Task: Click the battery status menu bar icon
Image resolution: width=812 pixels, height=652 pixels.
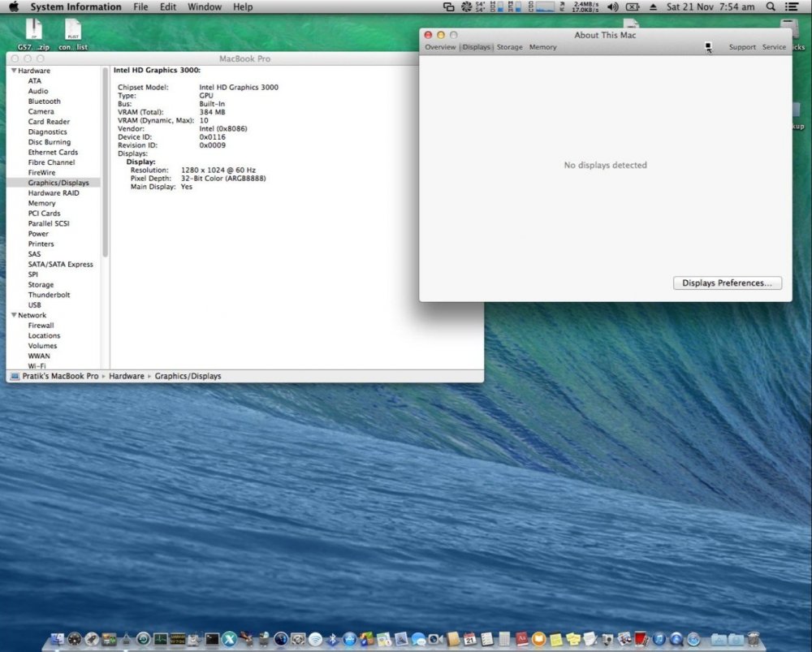Action: (633, 6)
